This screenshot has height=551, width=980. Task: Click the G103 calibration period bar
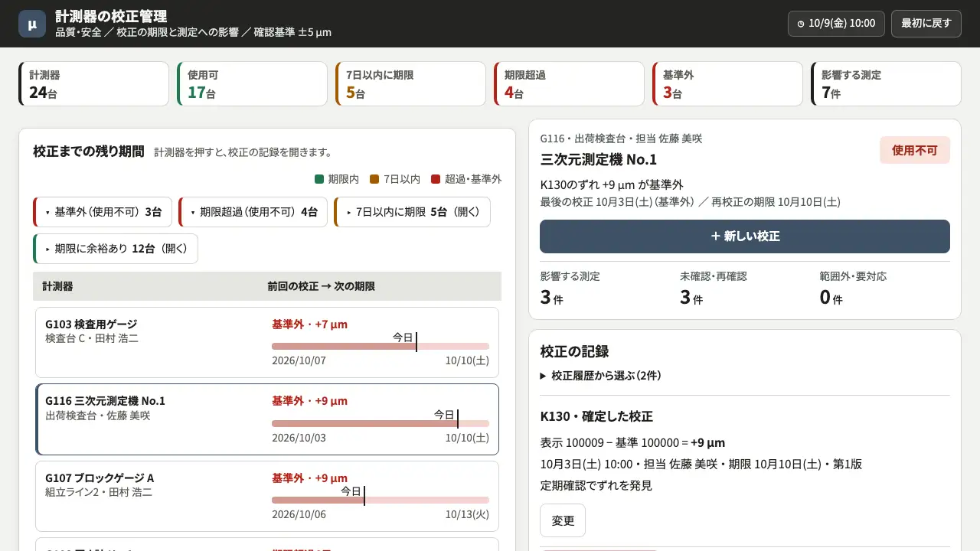(380, 346)
